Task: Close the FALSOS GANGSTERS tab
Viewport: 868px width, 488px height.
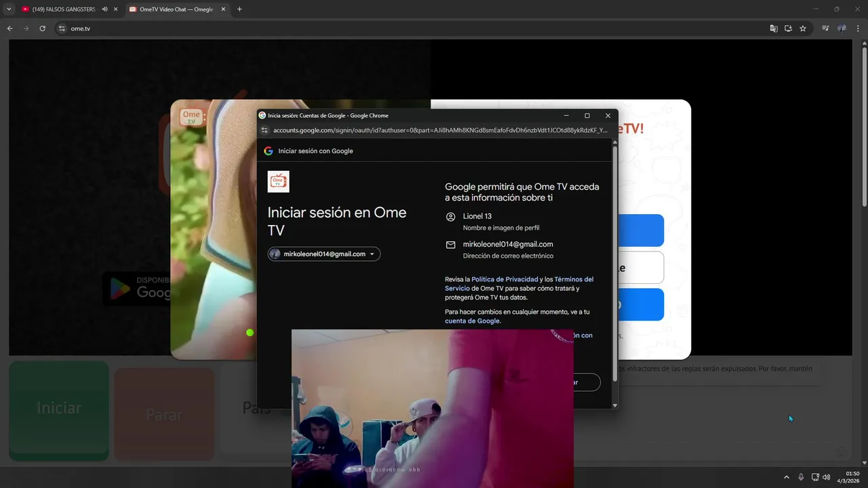Action: (x=116, y=9)
